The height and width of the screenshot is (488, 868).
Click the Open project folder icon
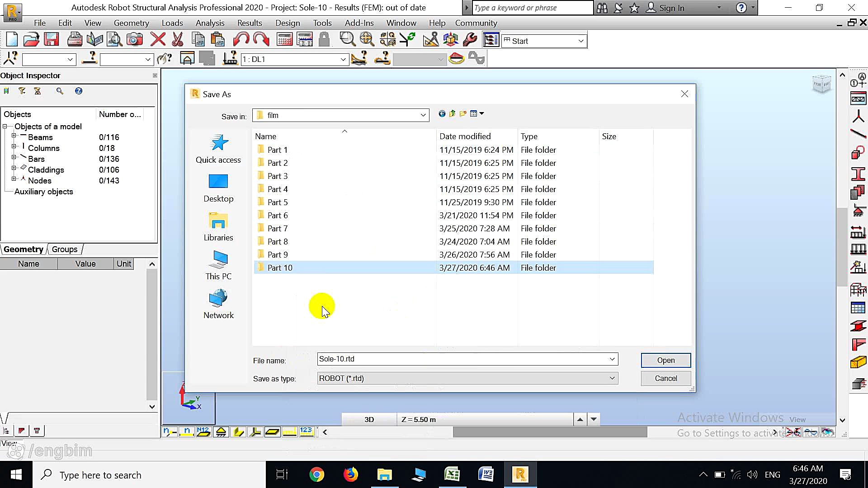point(31,40)
